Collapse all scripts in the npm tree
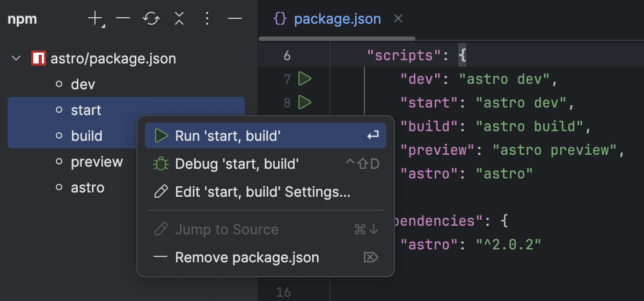Viewport: 644px width, 301px height. [179, 19]
